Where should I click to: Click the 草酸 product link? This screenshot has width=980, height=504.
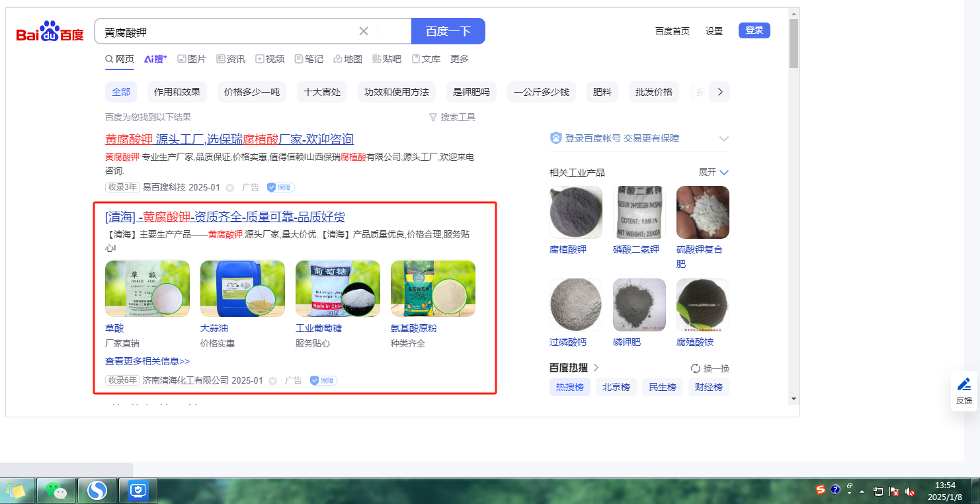coord(114,328)
